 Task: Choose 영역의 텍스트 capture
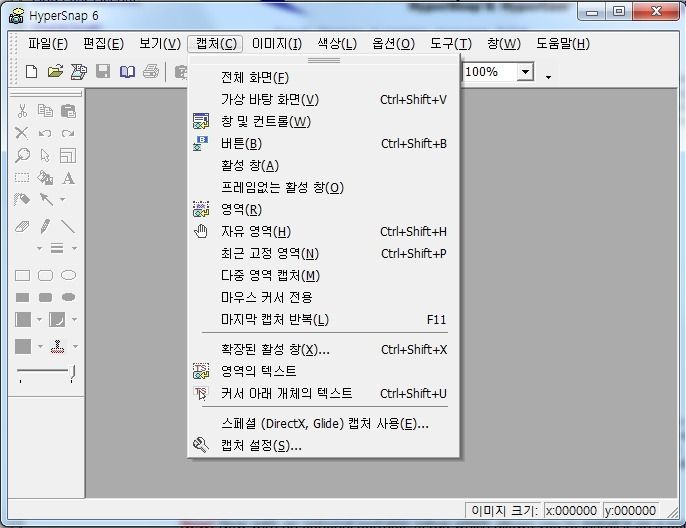tap(324, 371)
